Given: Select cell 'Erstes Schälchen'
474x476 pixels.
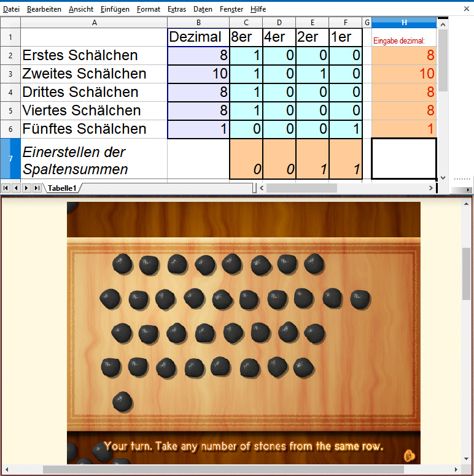Looking at the screenshot, I should pos(94,56).
